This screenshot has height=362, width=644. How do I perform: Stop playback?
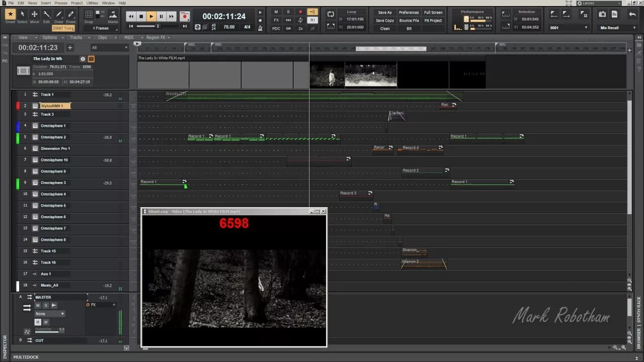tap(141, 17)
